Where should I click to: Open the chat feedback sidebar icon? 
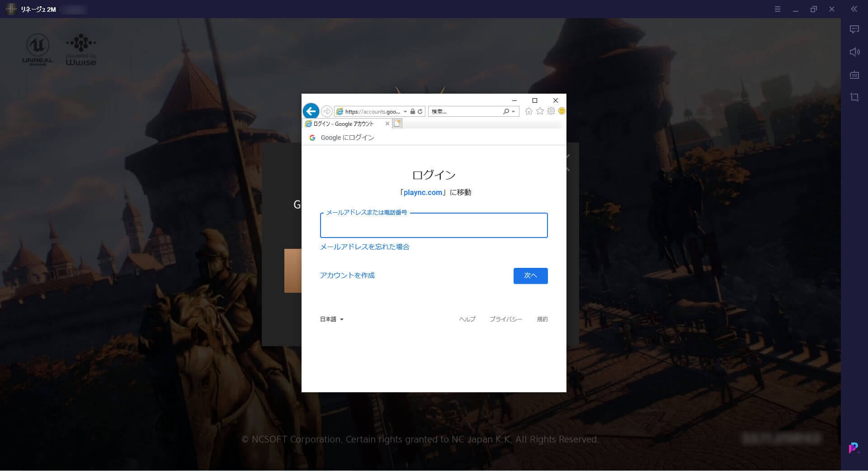pos(854,29)
